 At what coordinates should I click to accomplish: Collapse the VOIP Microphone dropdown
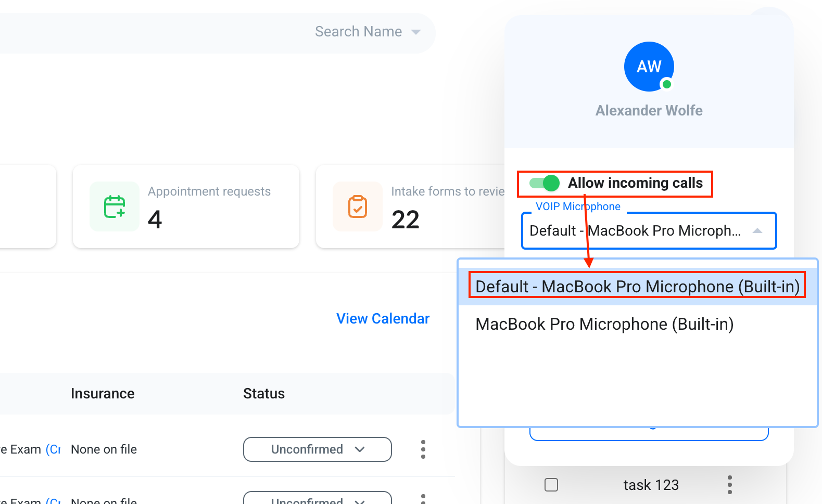[757, 230]
